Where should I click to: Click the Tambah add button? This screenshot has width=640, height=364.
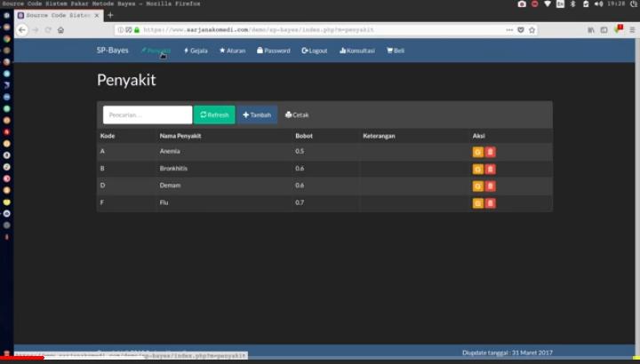click(257, 115)
